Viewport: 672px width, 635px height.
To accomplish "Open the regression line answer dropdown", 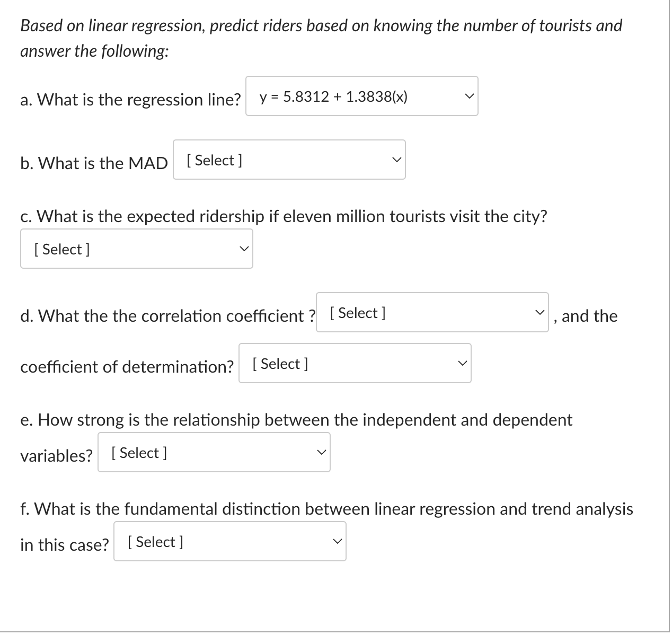I will point(362,95).
